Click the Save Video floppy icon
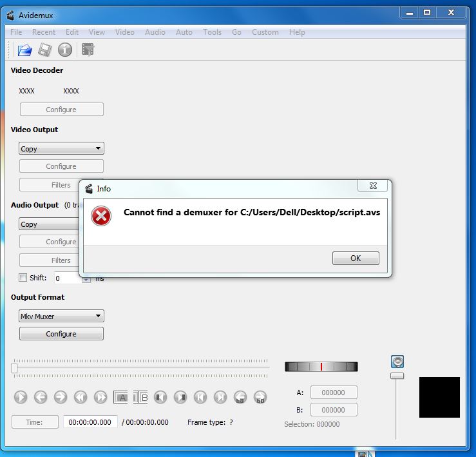This screenshot has width=476, height=457. click(x=45, y=50)
